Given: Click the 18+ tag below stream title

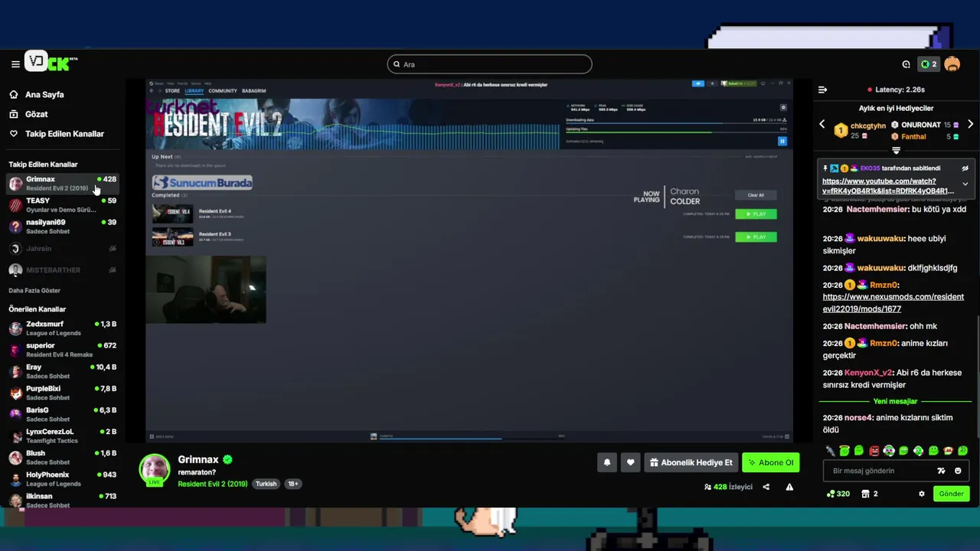Looking at the screenshot, I should [x=292, y=484].
